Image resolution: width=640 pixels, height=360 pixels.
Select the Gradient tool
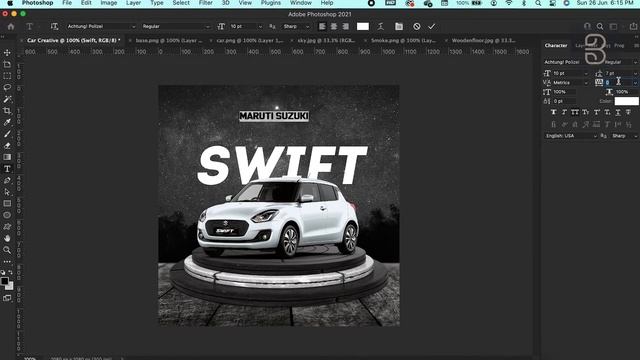click(x=7, y=157)
